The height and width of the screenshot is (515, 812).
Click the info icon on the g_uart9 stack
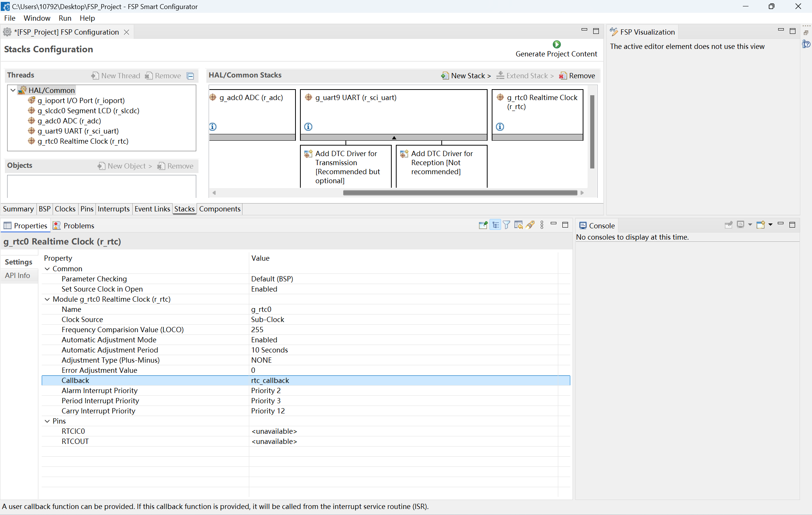click(308, 127)
